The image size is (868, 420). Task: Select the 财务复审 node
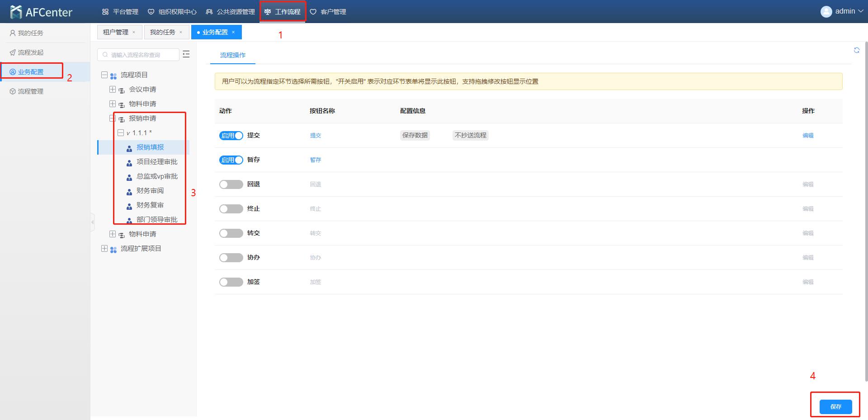pyautogui.click(x=150, y=205)
